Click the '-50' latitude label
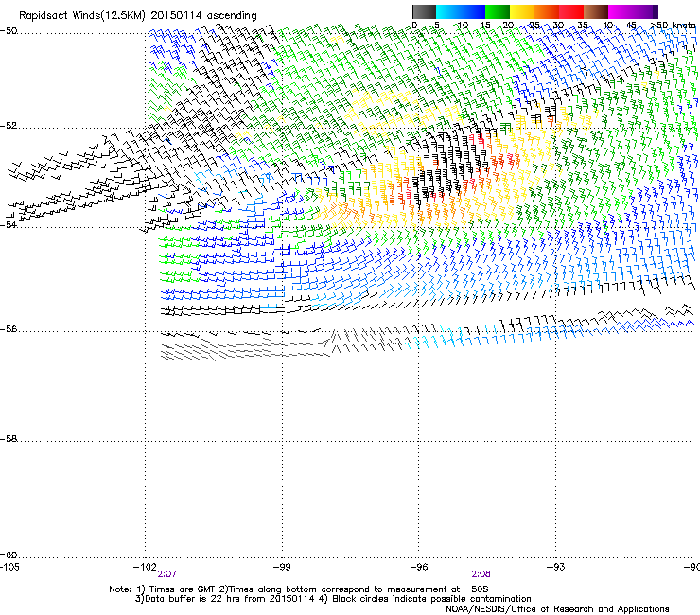This screenshot has width=700, height=615. tap(9, 31)
